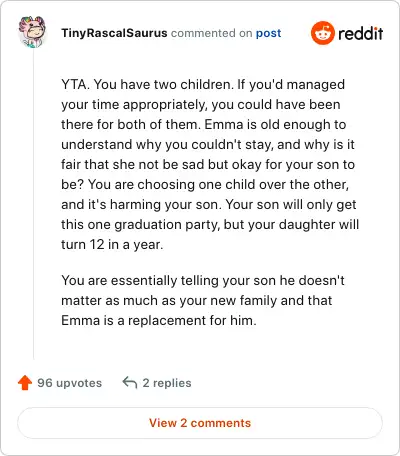Image resolution: width=400 pixels, height=456 pixels.
Task: Click the line starting "understand why you couldn't"
Action: point(208,145)
